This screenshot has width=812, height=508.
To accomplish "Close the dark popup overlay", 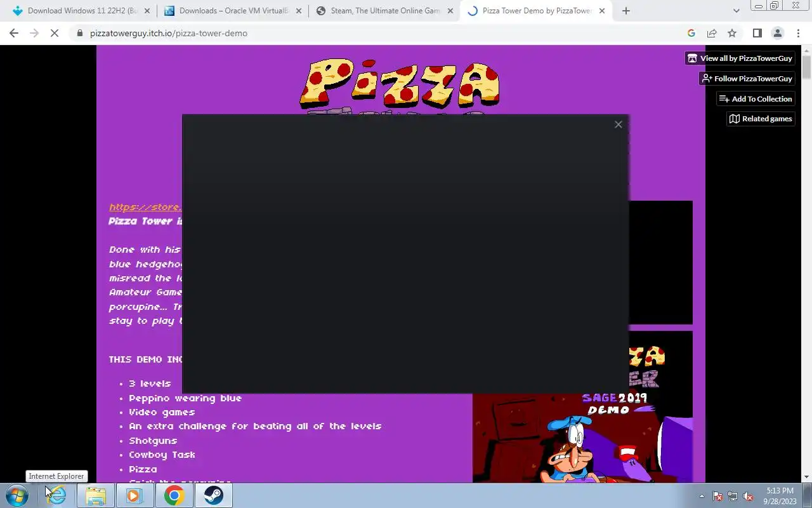I will 619,124.
